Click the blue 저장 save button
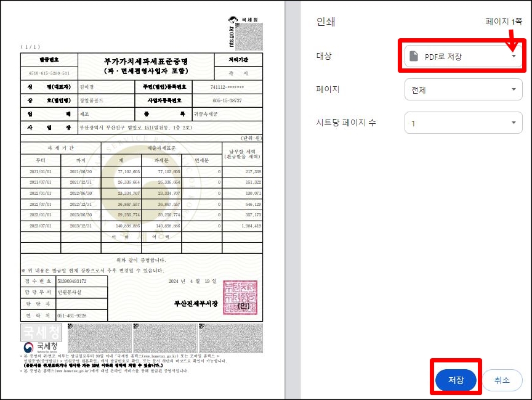 pyautogui.click(x=456, y=380)
